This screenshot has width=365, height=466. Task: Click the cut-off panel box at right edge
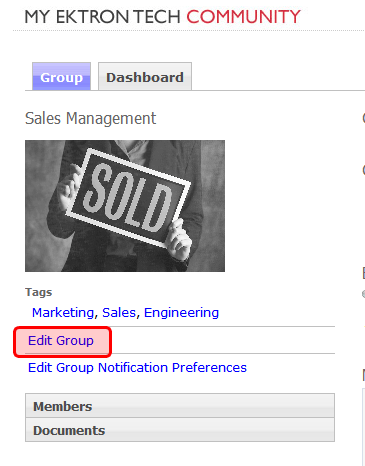363,427
